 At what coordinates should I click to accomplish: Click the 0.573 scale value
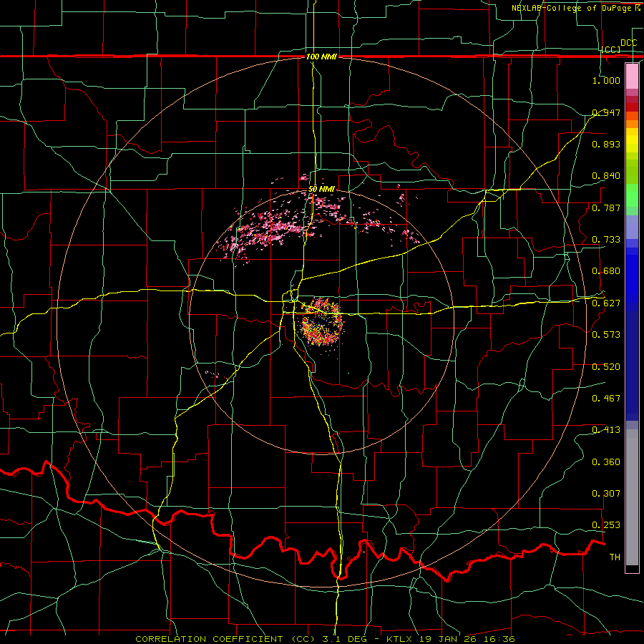pyautogui.click(x=606, y=335)
